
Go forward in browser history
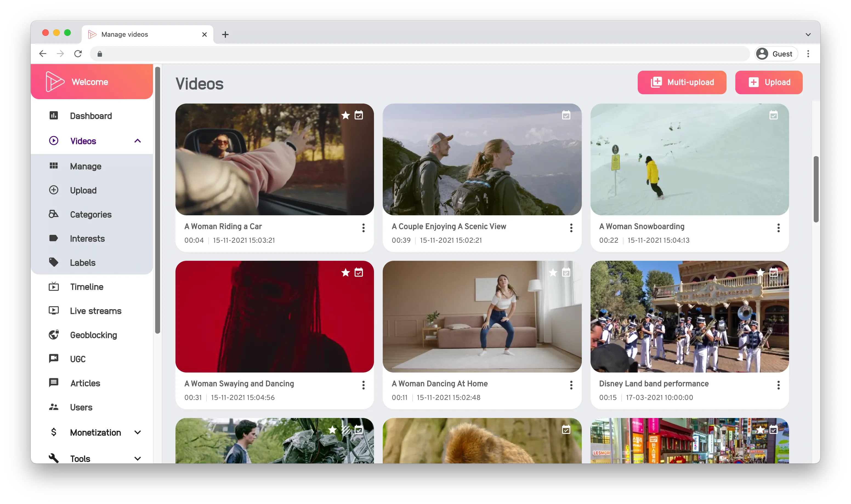point(61,54)
